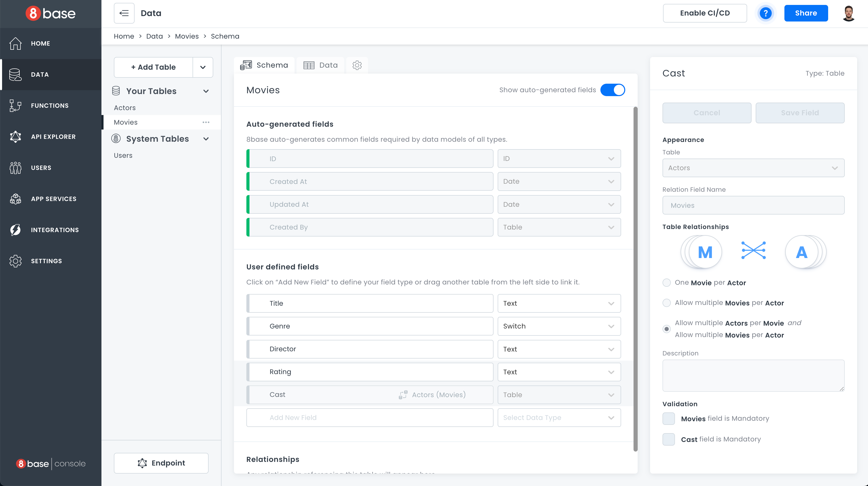
Task: Open the Select Data Type dropdown
Action: tap(559, 418)
